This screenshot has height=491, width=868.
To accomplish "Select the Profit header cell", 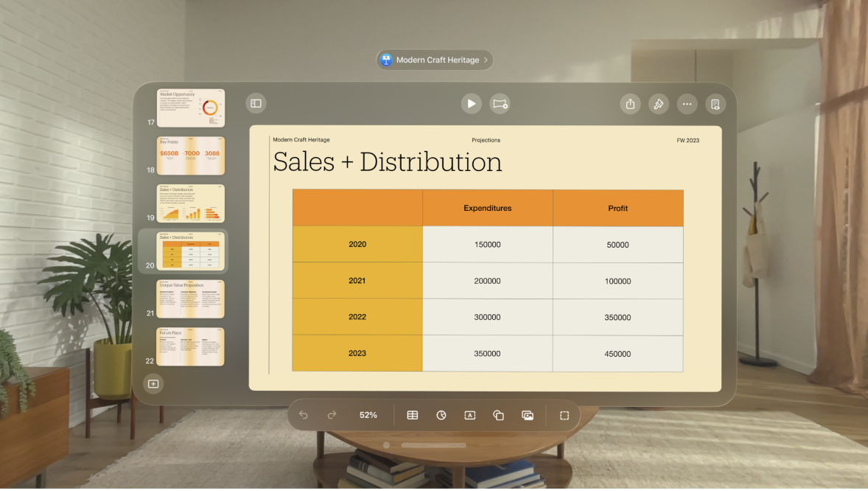I will point(617,208).
